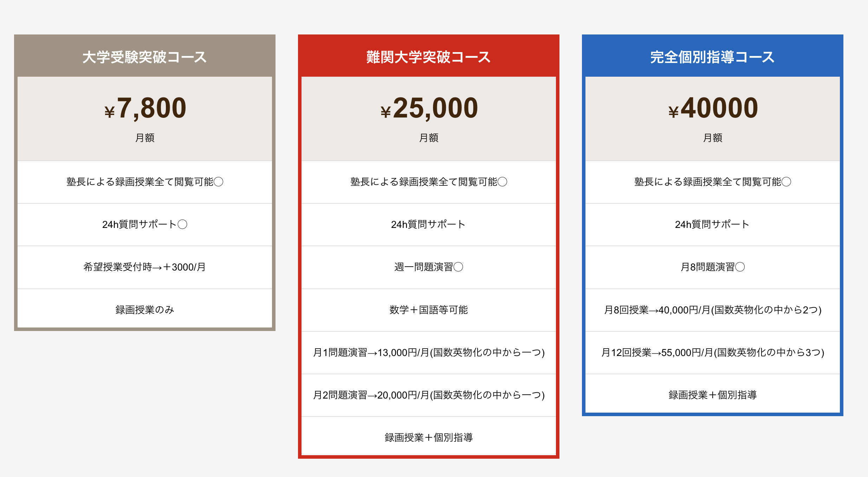Choose the 月2問題演習→20,000円/月 option
Screen dimensions: 868x477
[x=428, y=395]
